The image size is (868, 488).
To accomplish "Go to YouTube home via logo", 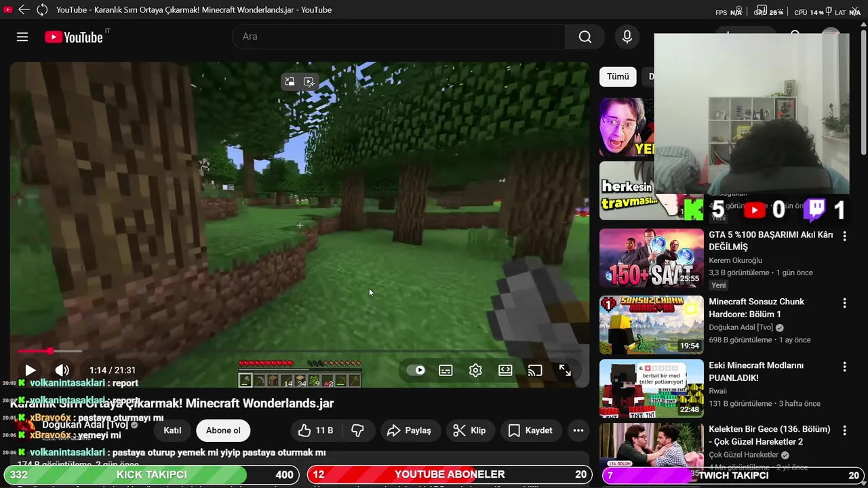I will pyautogui.click(x=74, y=37).
